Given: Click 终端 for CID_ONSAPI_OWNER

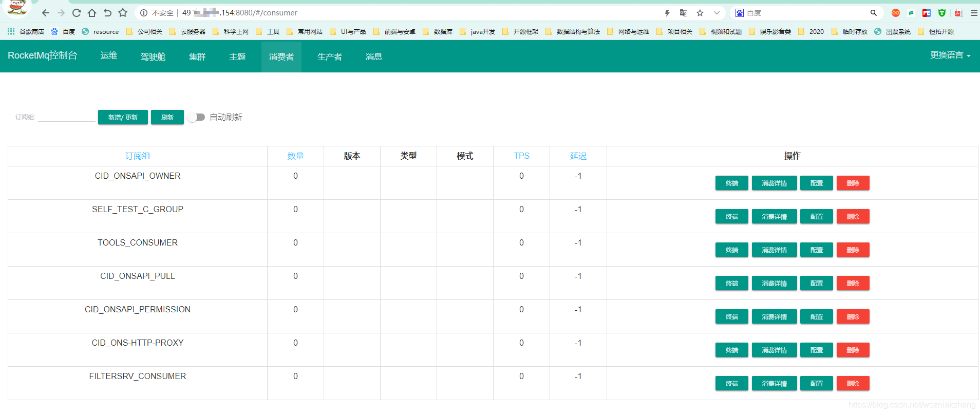Looking at the screenshot, I should [x=732, y=183].
